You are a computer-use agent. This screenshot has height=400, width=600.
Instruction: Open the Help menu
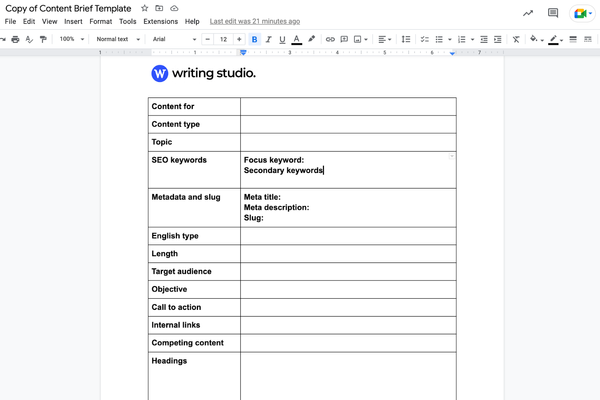click(192, 21)
